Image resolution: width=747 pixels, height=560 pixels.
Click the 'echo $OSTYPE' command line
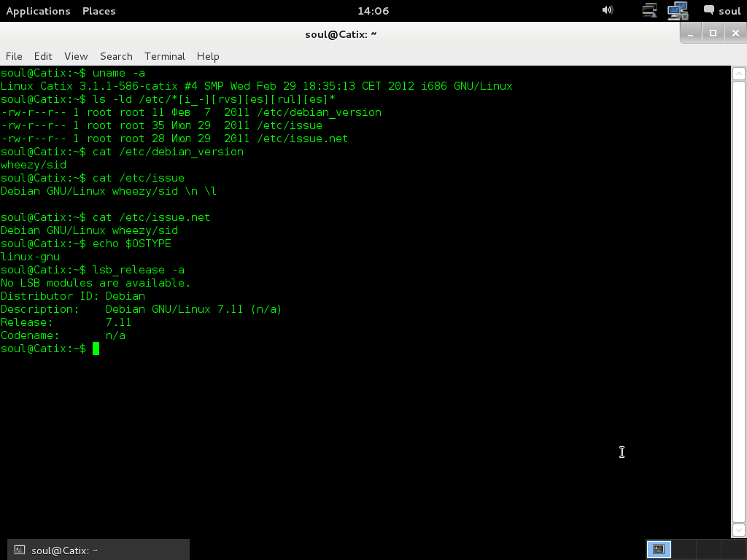point(86,244)
